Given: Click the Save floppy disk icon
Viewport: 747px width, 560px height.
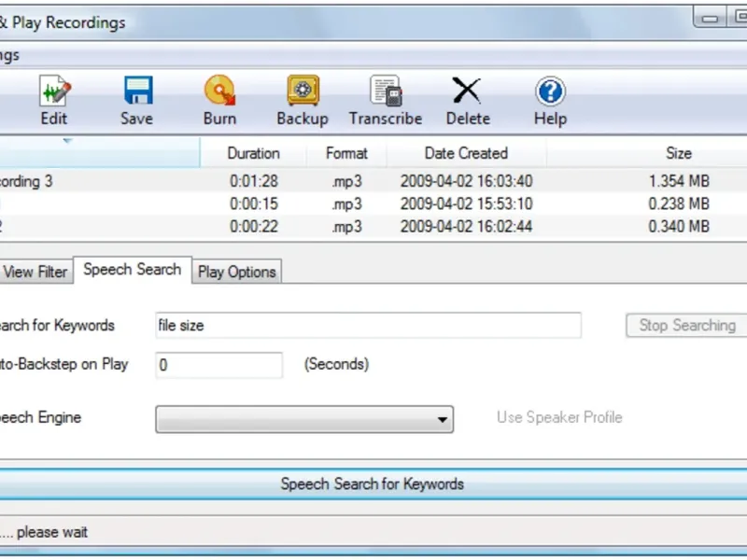Looking at the screenshot, I should pyautogui.click(x=137, y=91).
